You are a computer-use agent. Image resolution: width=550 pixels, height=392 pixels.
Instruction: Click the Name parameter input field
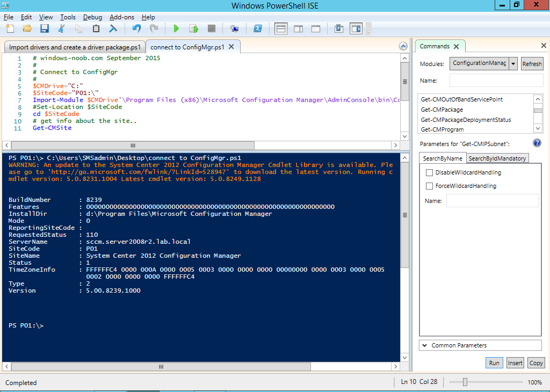coord(492,200)
